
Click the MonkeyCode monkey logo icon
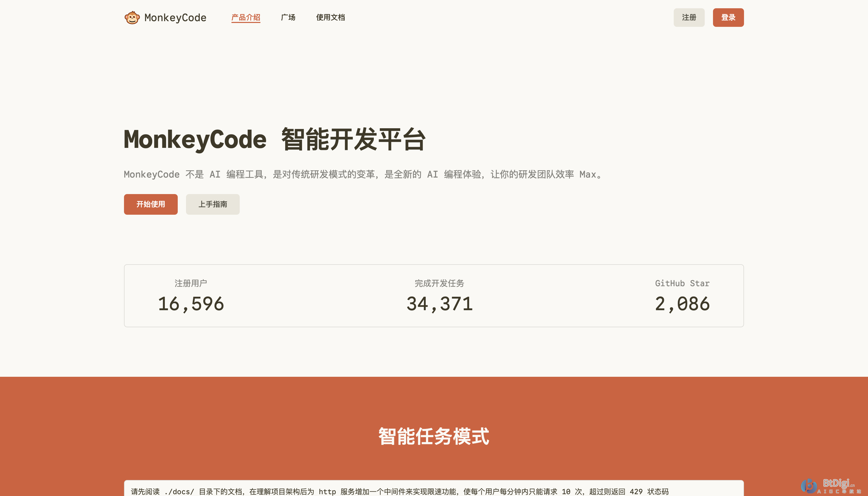[133, 17]
